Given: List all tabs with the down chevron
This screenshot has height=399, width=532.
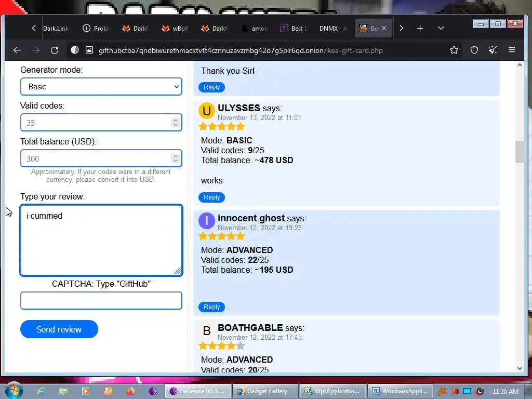Looking at the screenshot, I should tap(441, 28).
